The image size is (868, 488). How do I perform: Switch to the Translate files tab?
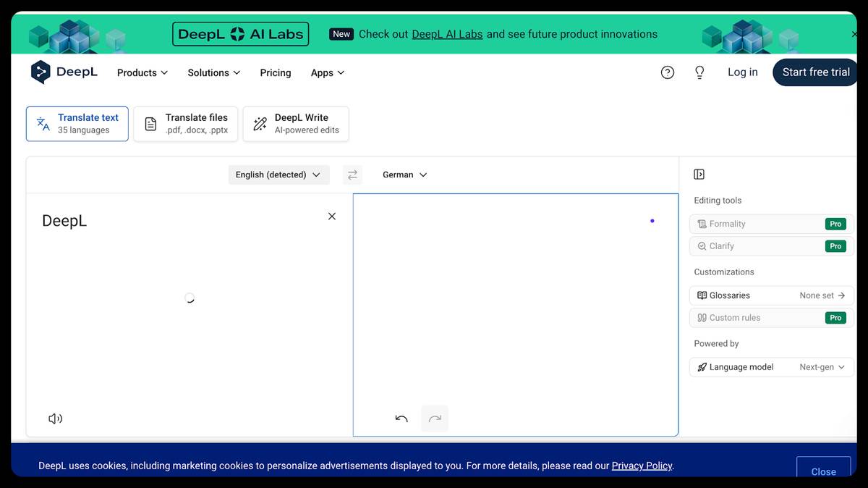click(x=186, y=124)
